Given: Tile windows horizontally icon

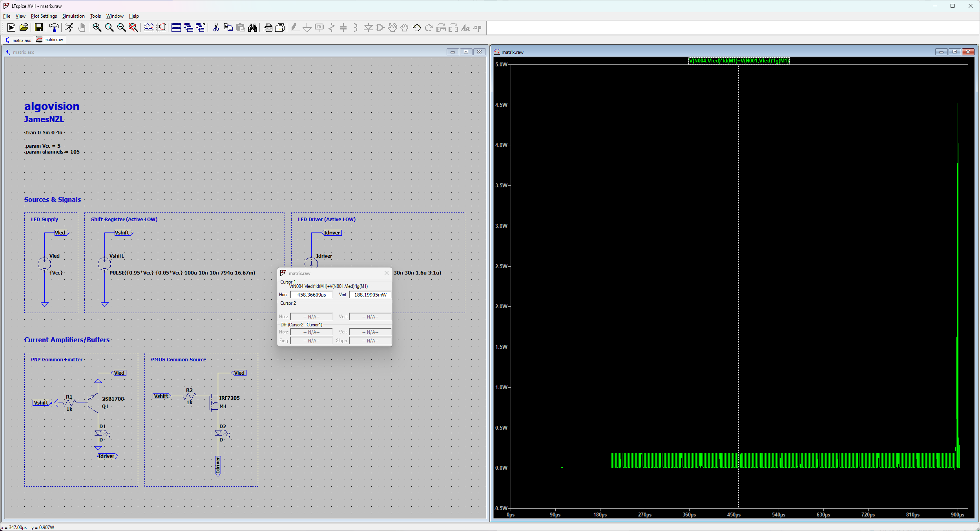Looking at the screenshot, I should [x=176, y=27].
